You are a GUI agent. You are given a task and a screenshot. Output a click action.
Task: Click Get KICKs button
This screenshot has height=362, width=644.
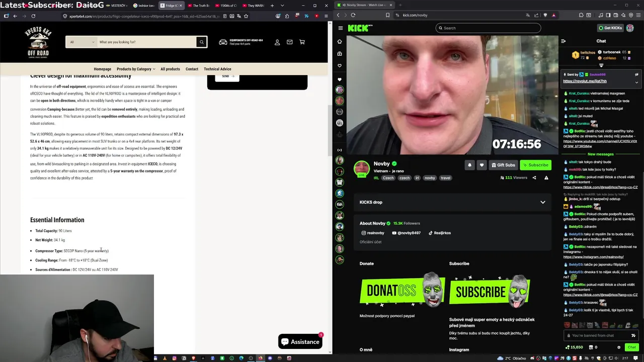[x=610, y=28]
